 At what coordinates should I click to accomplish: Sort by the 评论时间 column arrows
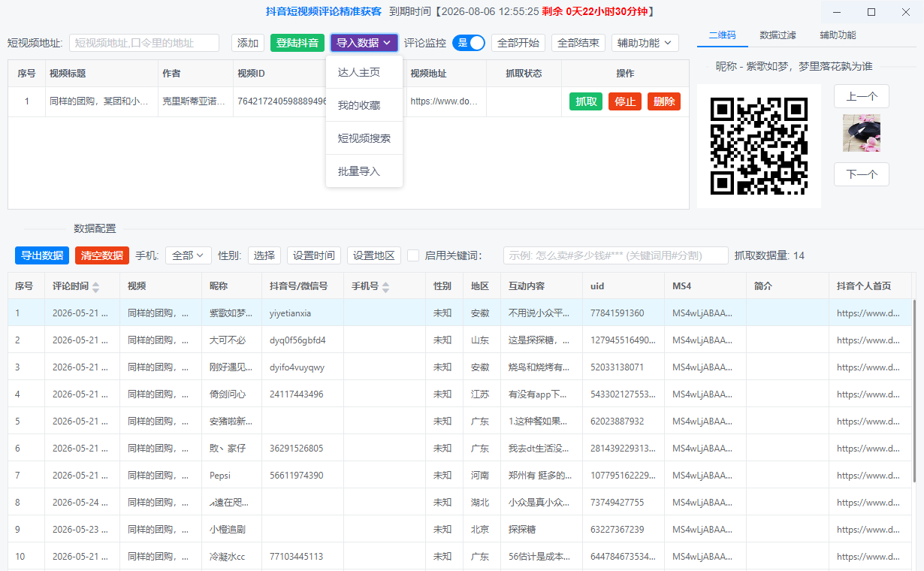coord(95,287)
